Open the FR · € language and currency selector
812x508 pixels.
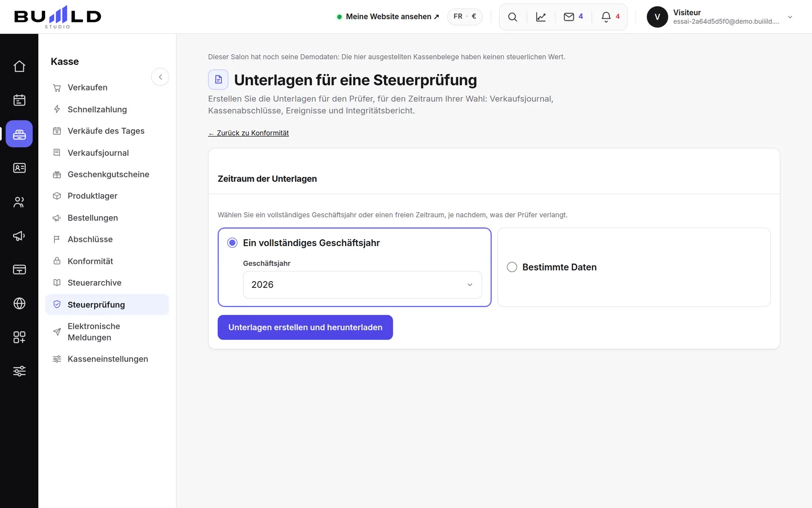pos(465,16)
